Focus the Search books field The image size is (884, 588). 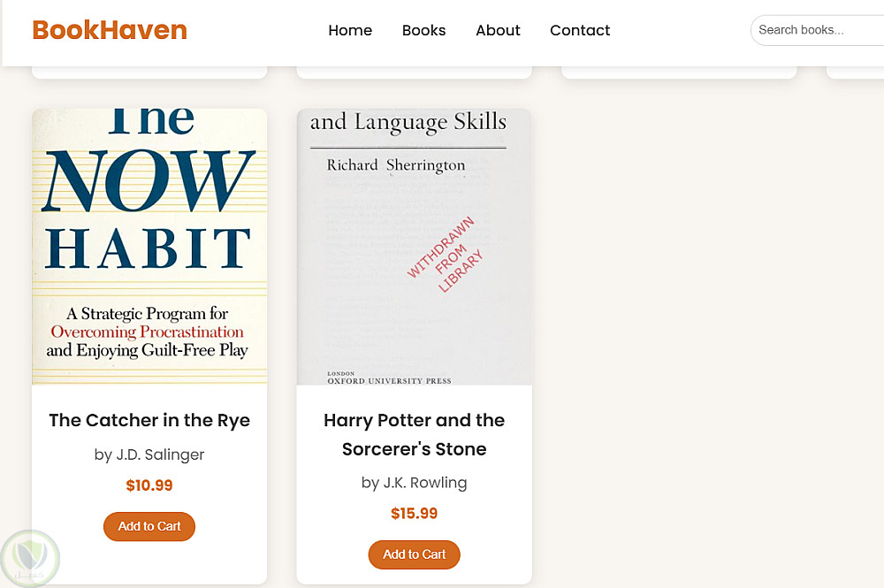[818, 30]
